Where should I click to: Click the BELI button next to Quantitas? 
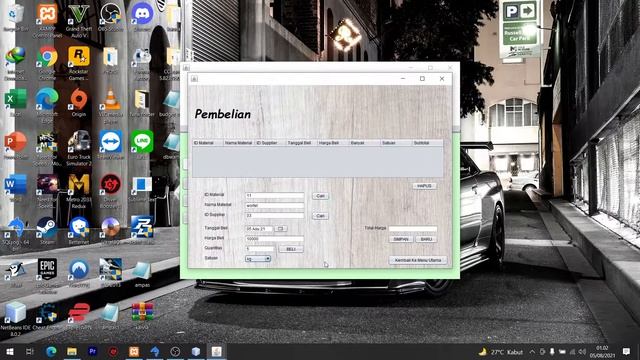point(291,249)
